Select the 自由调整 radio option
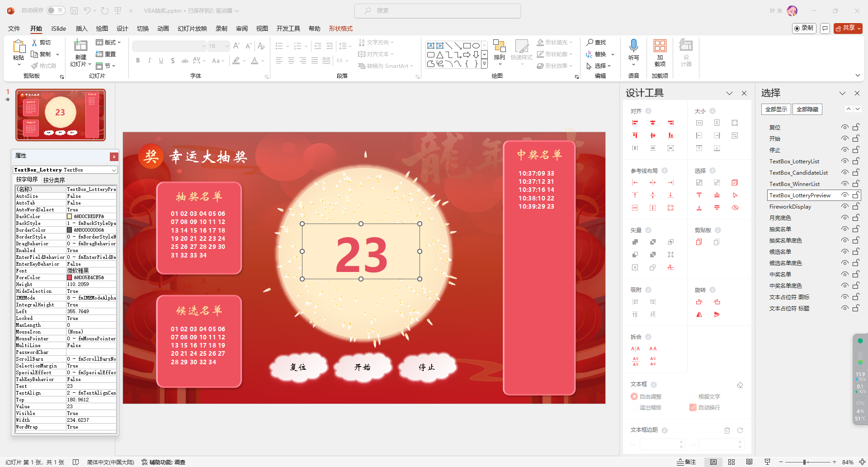Screen dimensions: 868x467 634,396
